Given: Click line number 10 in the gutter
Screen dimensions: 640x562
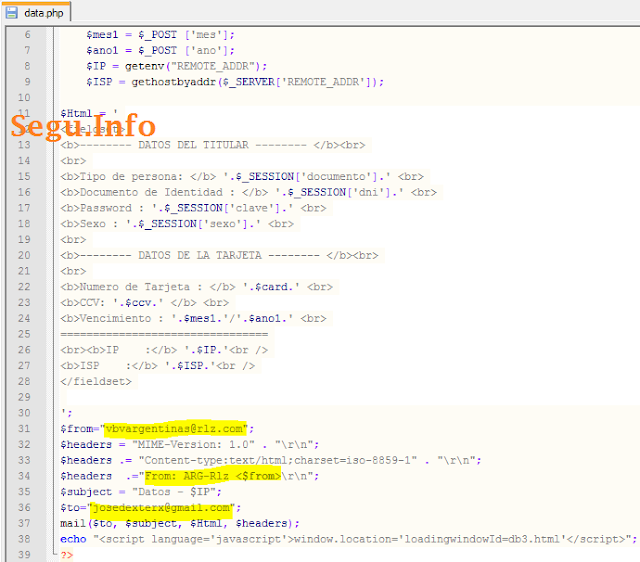Looking at the screenshot, I should (x=24, y=98).
